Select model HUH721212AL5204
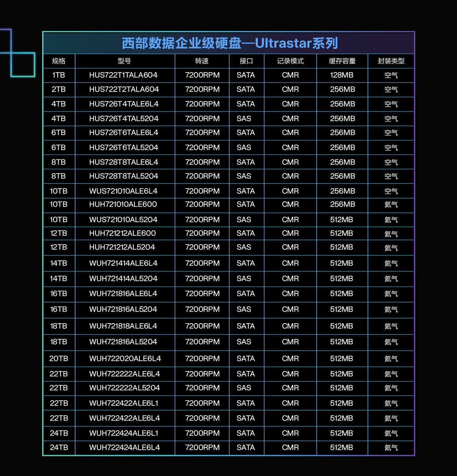Image resolution: width=457 pixels, height=476 pixels. point(122,247)
